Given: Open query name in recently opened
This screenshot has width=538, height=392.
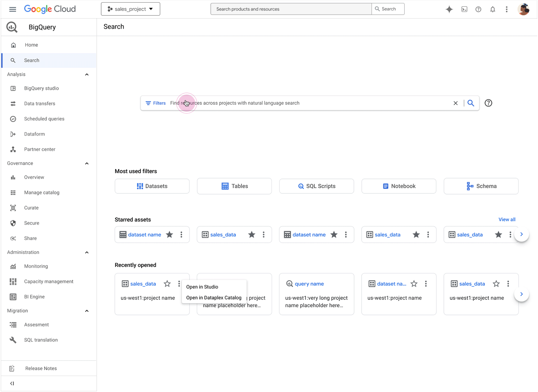Looking at the screenshot, I should [309, 284].
